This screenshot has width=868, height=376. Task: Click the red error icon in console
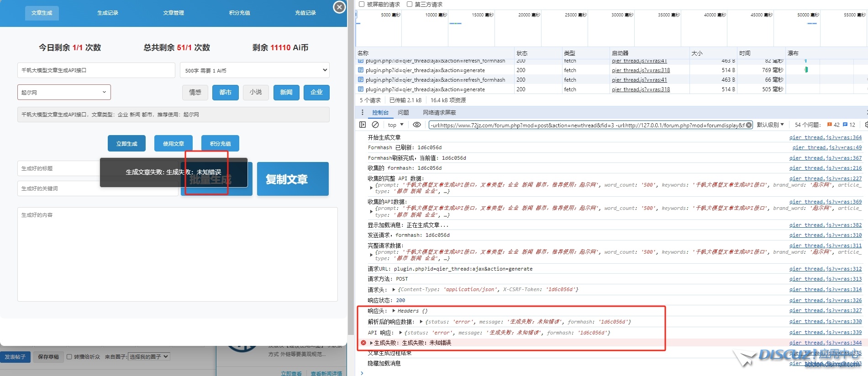click(x=363, y=343)
